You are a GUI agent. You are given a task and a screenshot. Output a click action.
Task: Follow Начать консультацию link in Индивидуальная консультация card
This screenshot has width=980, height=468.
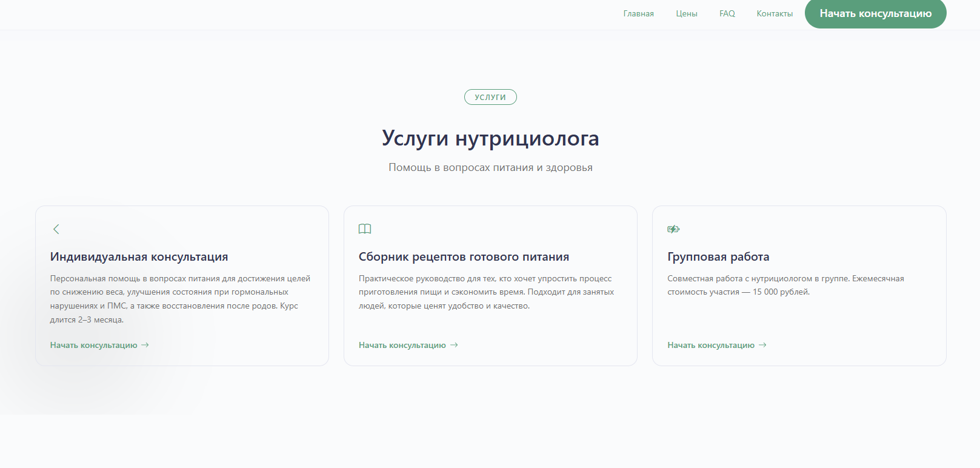(94, 345)
